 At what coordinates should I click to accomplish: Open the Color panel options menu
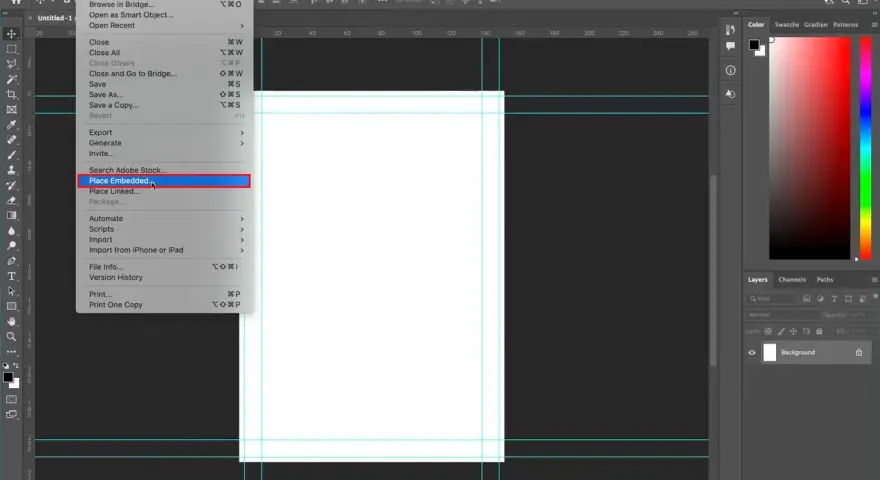[x=874, y=25]
